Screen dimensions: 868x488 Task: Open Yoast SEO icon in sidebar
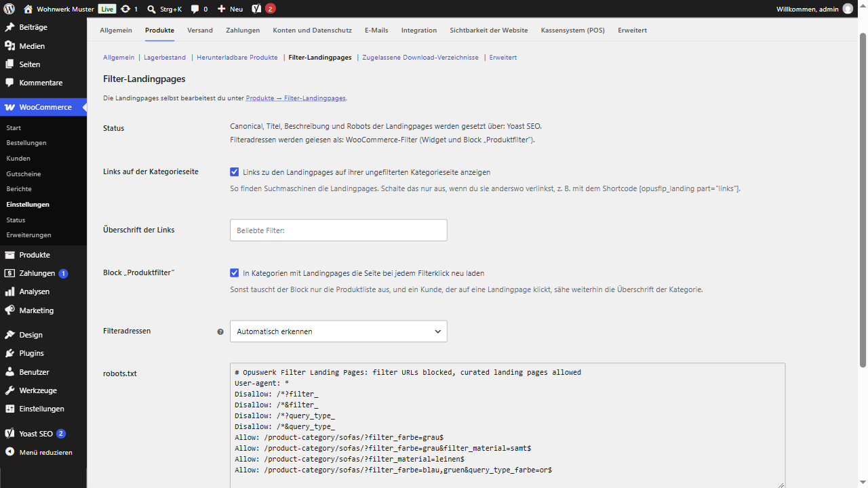(x=9, y=434)
